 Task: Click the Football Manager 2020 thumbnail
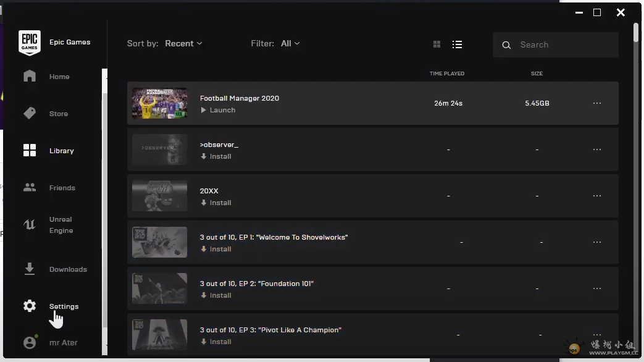tap(159, 103)
